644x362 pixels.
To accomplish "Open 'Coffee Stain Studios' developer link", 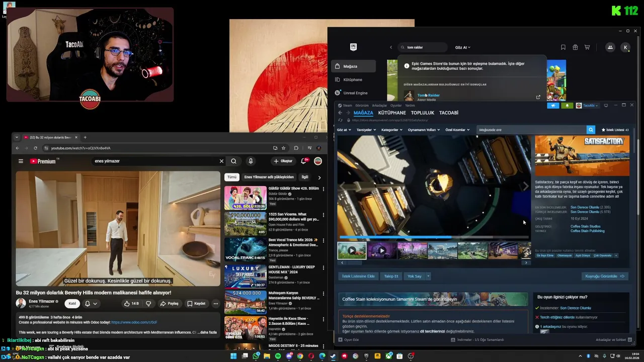I will click(585, 226).
